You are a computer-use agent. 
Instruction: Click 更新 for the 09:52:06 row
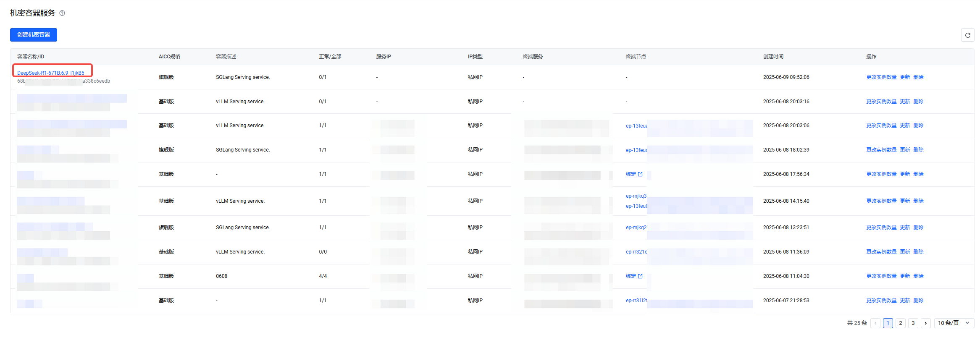coord(905,77)
